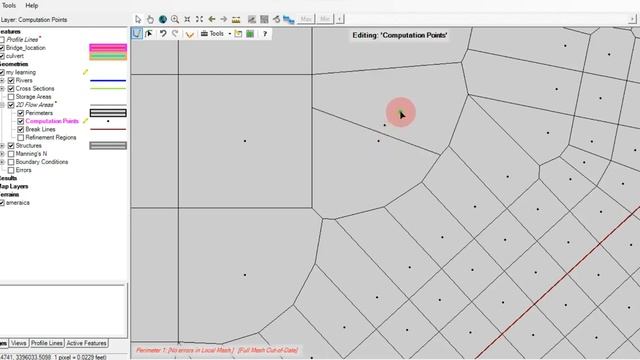Viewport: 640px width, 360px height.
Task: Open the culvert green color swatch
Action: coord(108,56)
